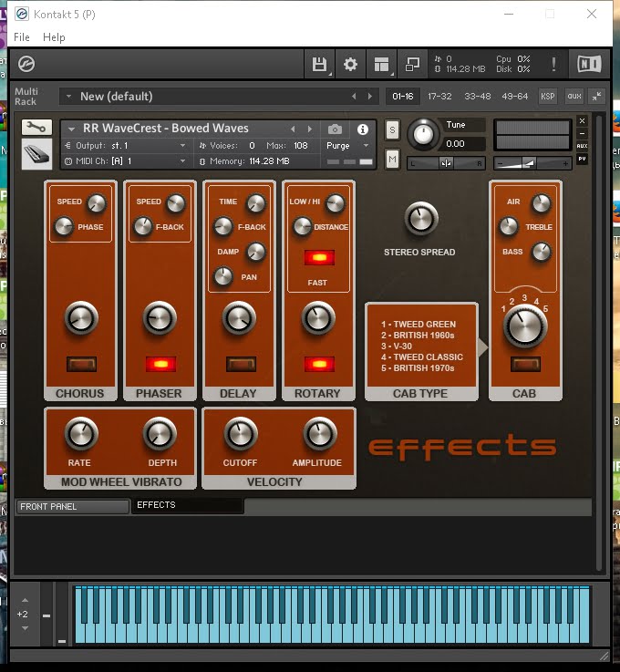Click the Phaser F-Back knob
Screen dimensions: 620x672
143,226
